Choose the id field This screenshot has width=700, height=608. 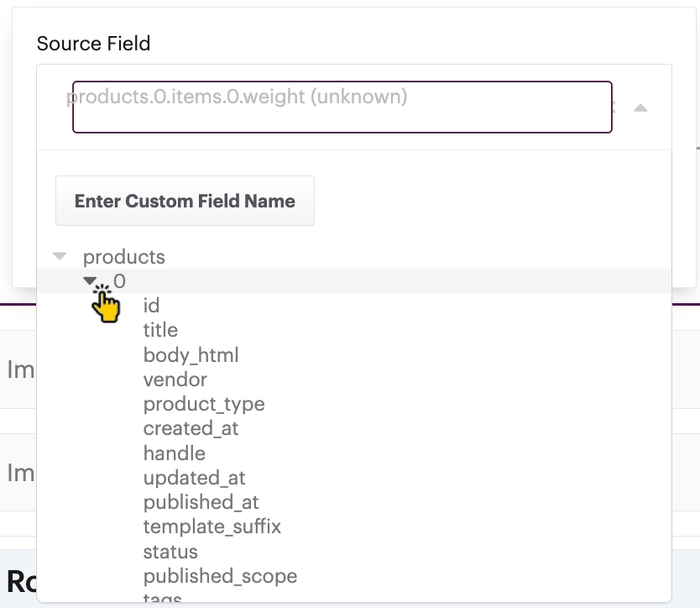click(x=151, y=306)
